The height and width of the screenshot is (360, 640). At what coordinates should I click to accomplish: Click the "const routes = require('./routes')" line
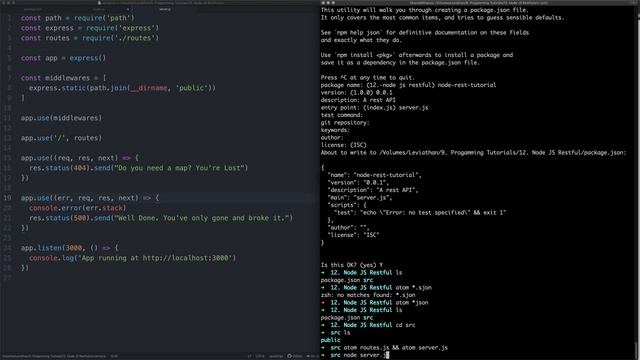point(90,38)
